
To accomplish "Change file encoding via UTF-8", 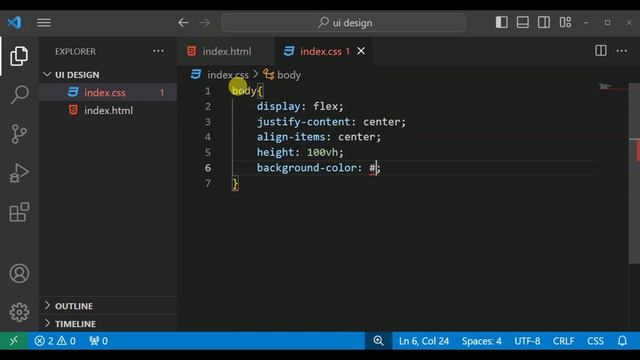I will click(527, 341).
